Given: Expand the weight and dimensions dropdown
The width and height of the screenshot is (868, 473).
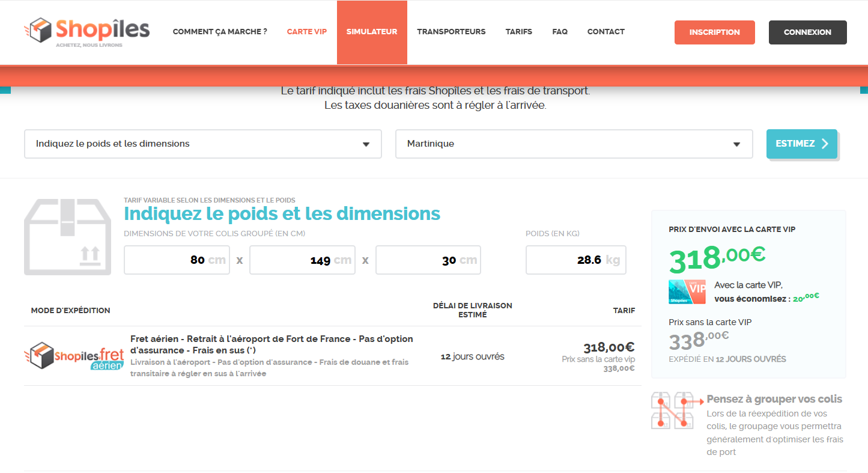Looking at the screenshot, I should point(203,144).
